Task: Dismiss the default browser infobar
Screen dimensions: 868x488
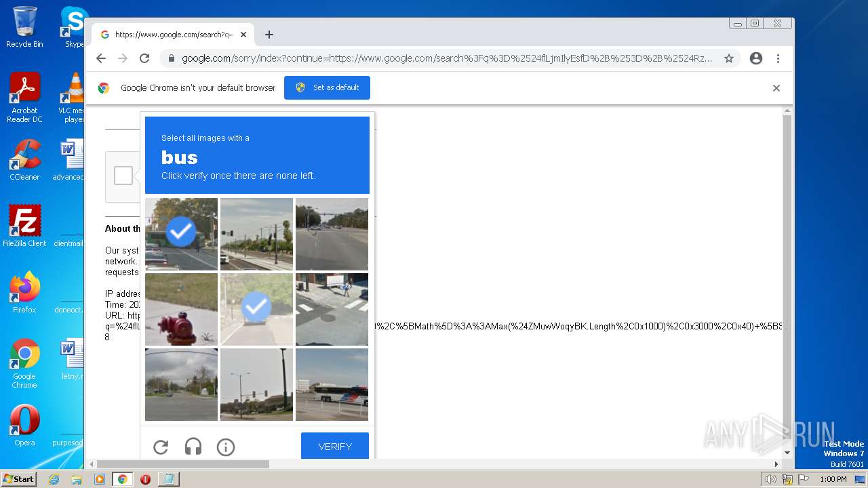Action: pyautogui.click(x=776, y=88)
